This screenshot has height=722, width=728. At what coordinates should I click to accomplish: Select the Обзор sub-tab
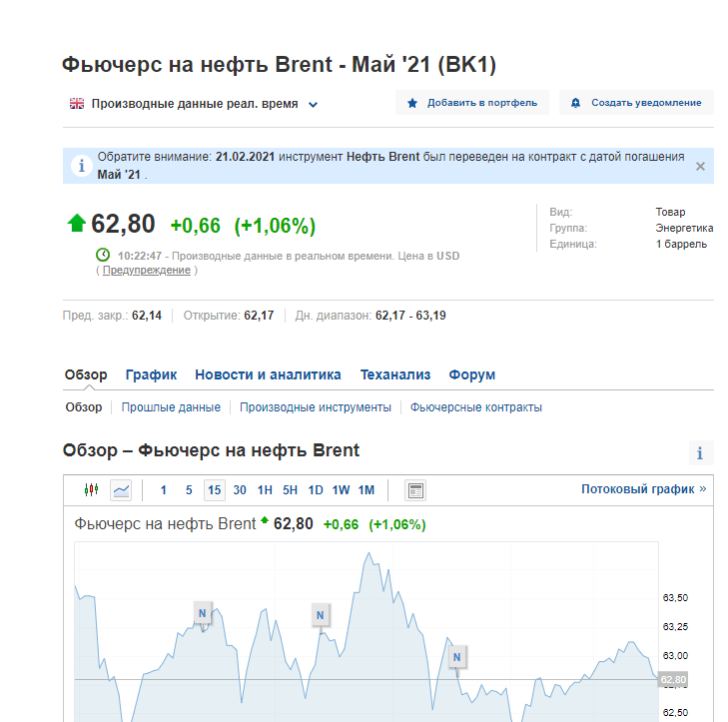(x=84, y=407)
